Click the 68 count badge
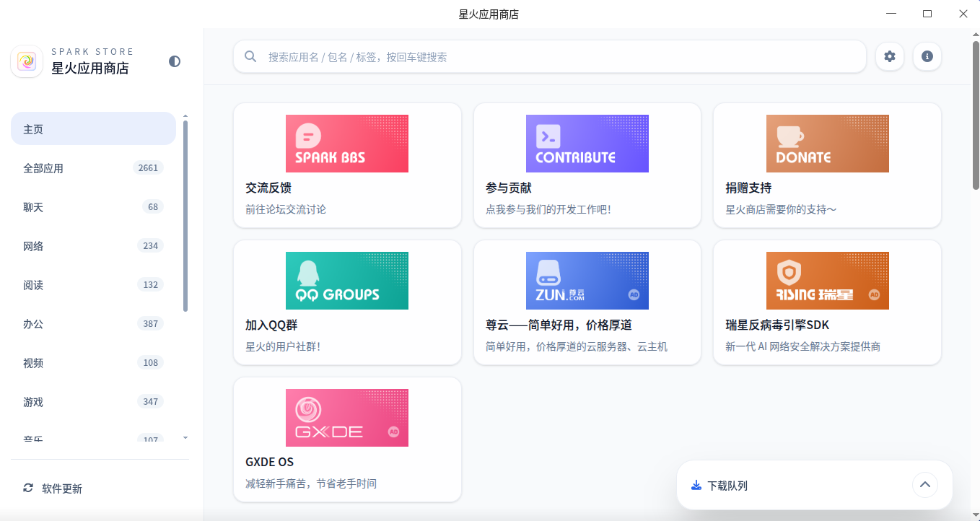This screenshot has width=980, height=521. (x=153, y=207)
